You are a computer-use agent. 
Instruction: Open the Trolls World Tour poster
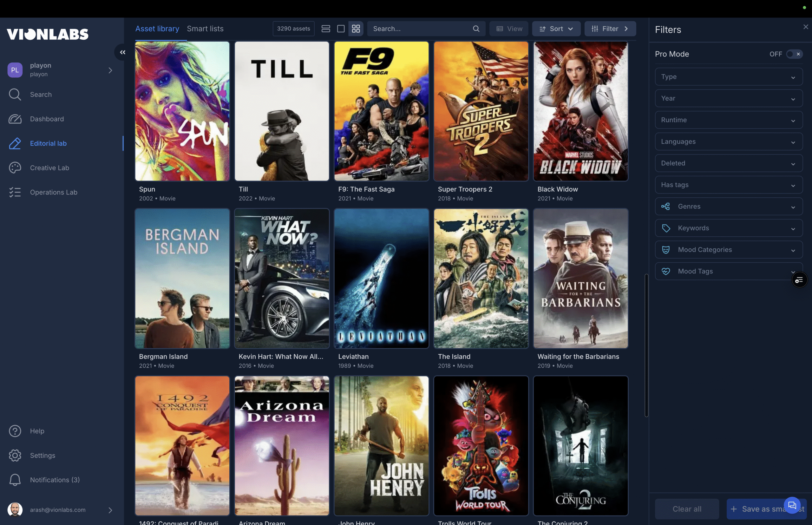[x=481, y=446]
